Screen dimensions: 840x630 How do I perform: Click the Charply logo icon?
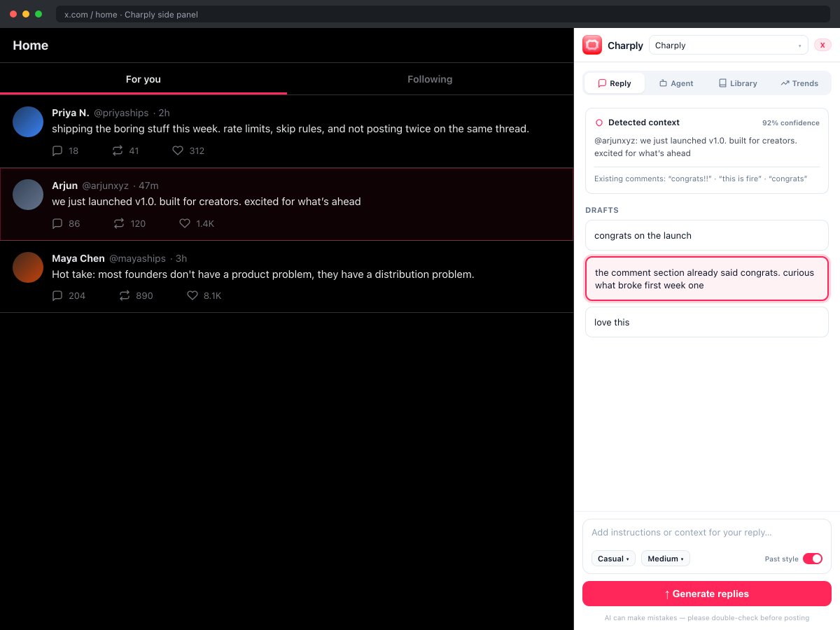[592, 45]
